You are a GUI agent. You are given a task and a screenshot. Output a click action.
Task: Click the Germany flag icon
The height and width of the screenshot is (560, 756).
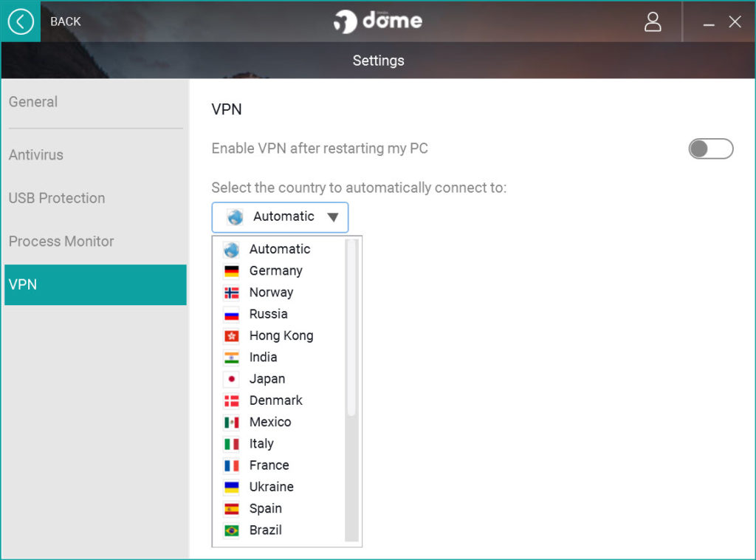pos(231,272)
